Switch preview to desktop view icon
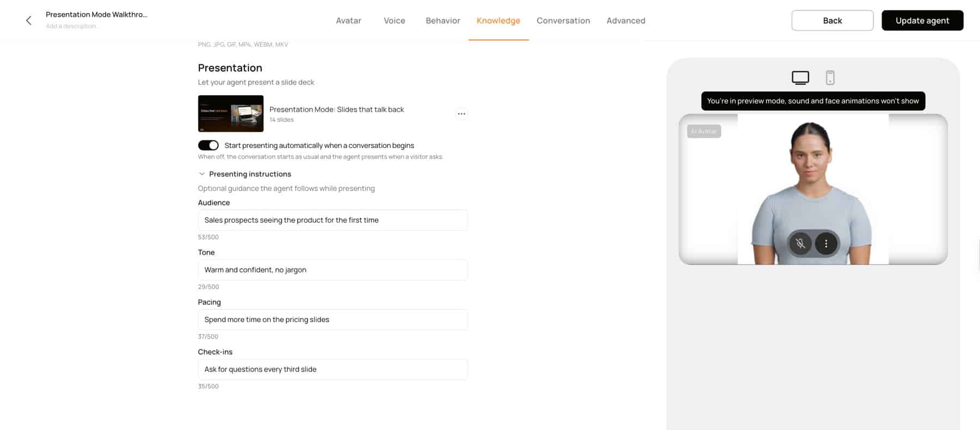 point(800,78)
